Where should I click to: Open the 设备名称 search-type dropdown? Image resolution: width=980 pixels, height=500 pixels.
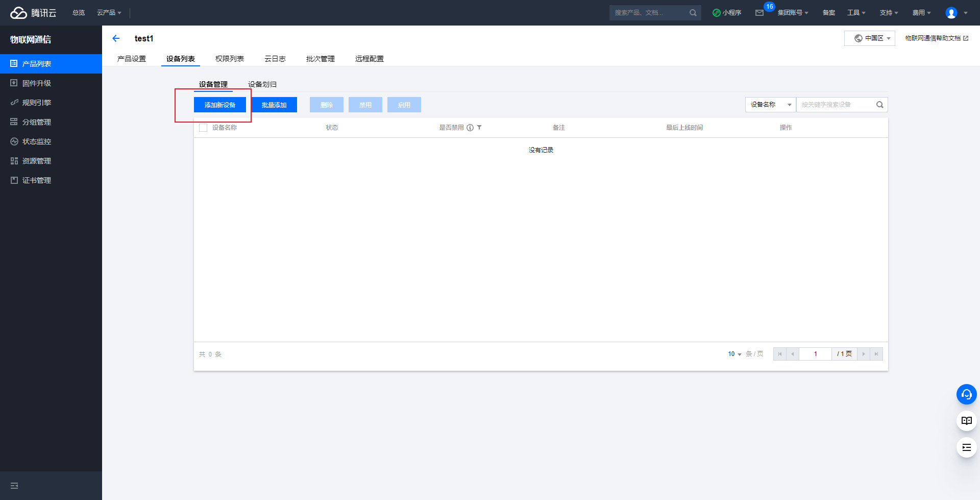771,105
